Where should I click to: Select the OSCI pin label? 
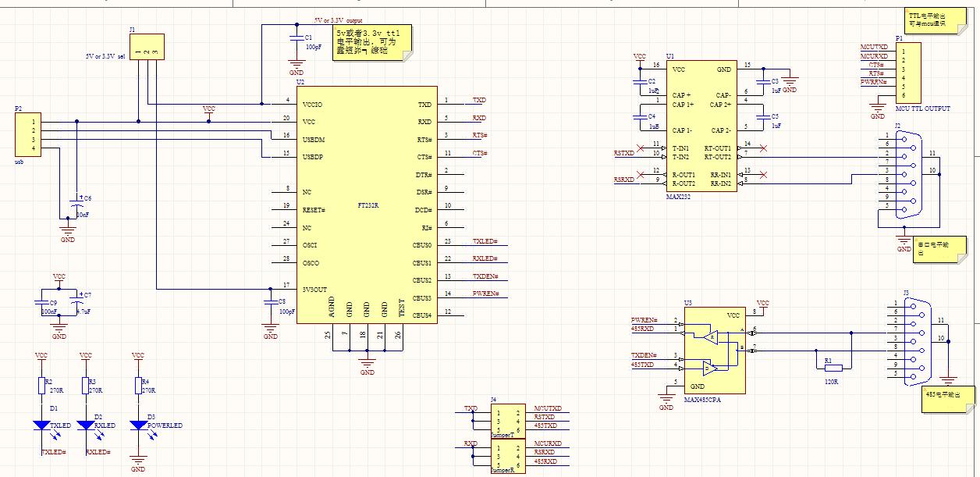coord(310,246)
